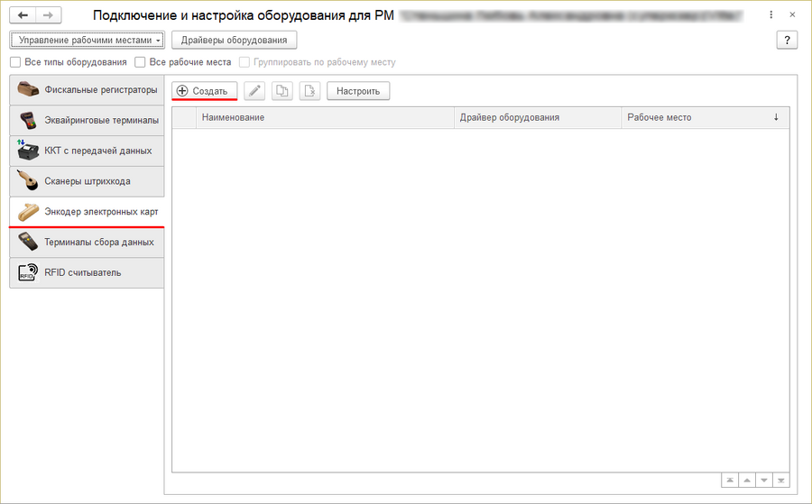This screenshot has width=812, height=504.
Task: Sort by Рабочее место column header
Action: coord(706,117)
